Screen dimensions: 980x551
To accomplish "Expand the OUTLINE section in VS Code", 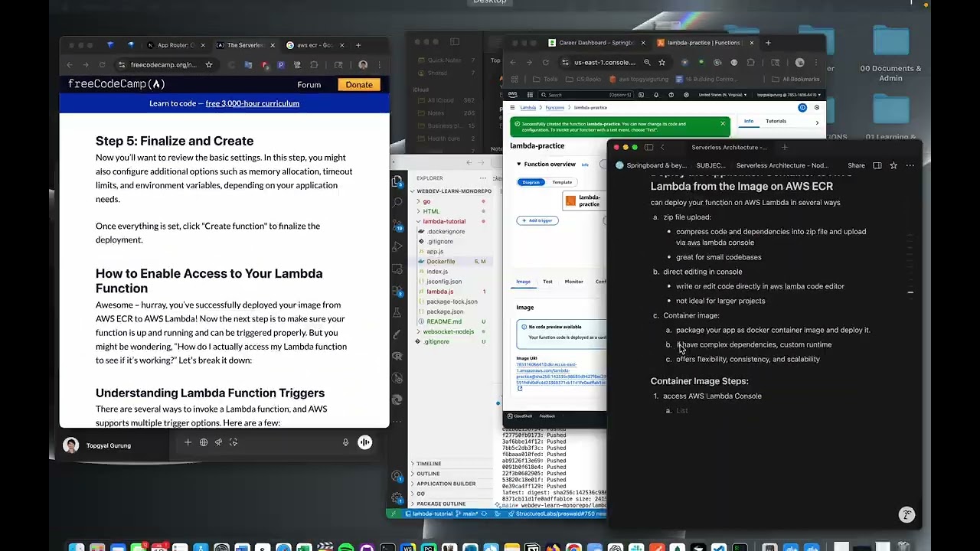I will click(x=428, y=474).
